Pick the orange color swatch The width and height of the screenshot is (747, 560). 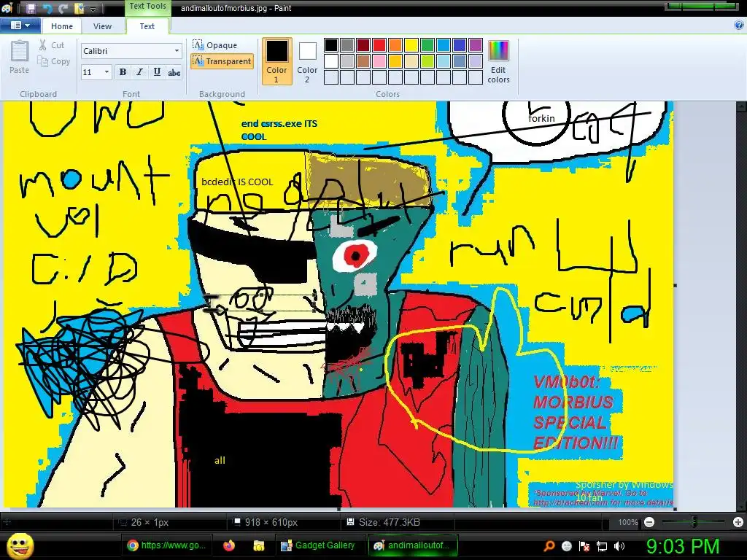pos(395,45)
